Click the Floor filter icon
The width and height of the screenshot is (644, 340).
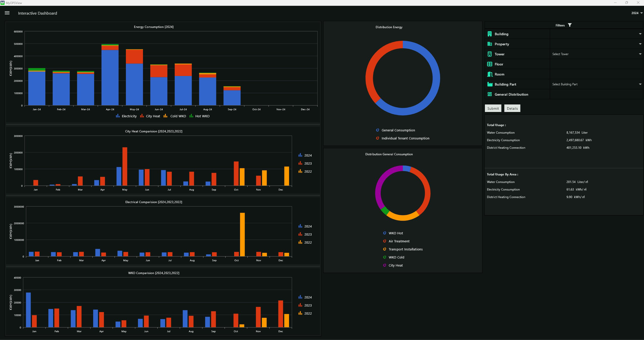point(490,64)
